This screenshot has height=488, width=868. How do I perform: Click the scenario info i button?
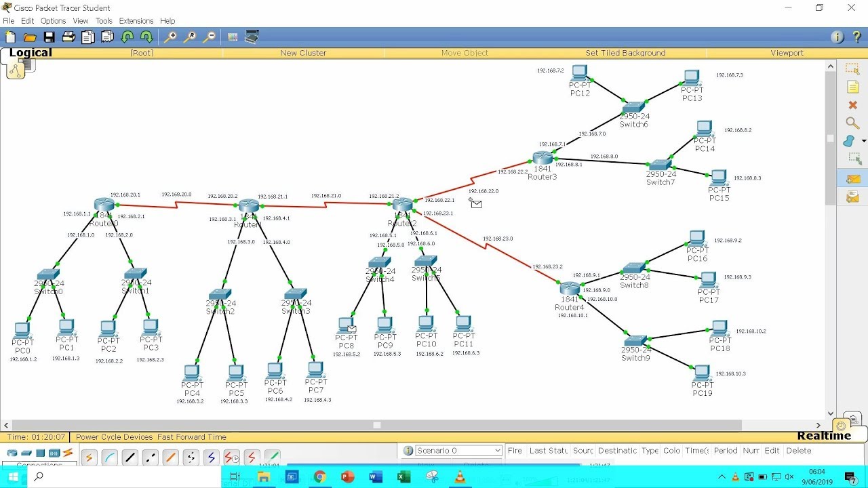click(408, 451)
